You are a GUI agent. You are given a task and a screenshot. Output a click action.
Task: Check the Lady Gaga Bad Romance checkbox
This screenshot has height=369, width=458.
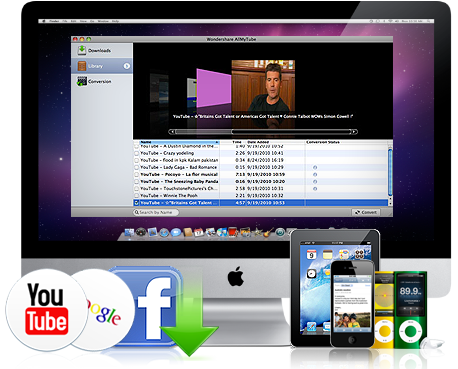(x=136, y=167)
